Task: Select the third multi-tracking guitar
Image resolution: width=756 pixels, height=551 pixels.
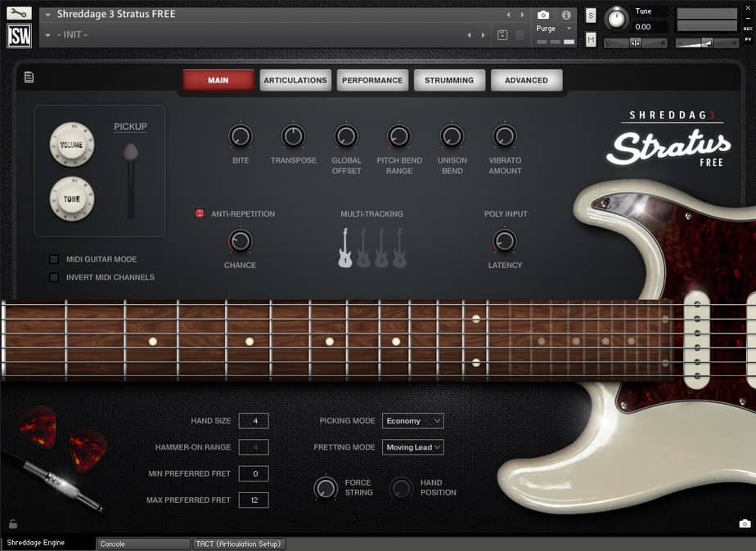Action: point(381,248)
